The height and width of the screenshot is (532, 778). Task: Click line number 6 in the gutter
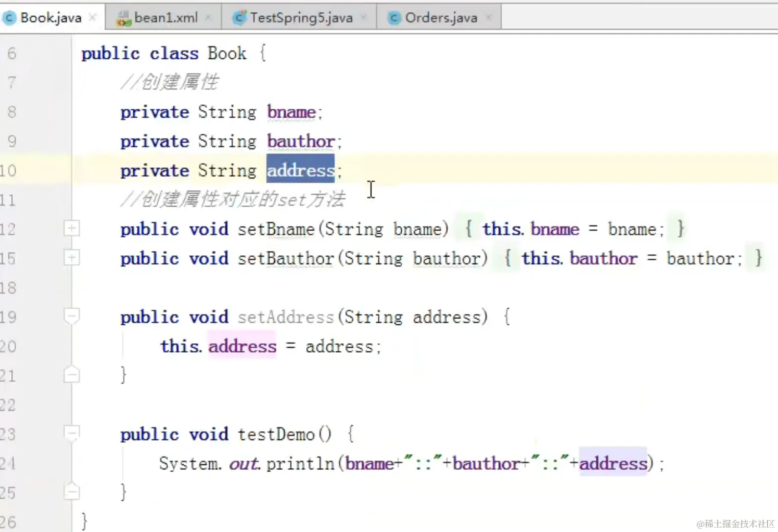[12, 53]
